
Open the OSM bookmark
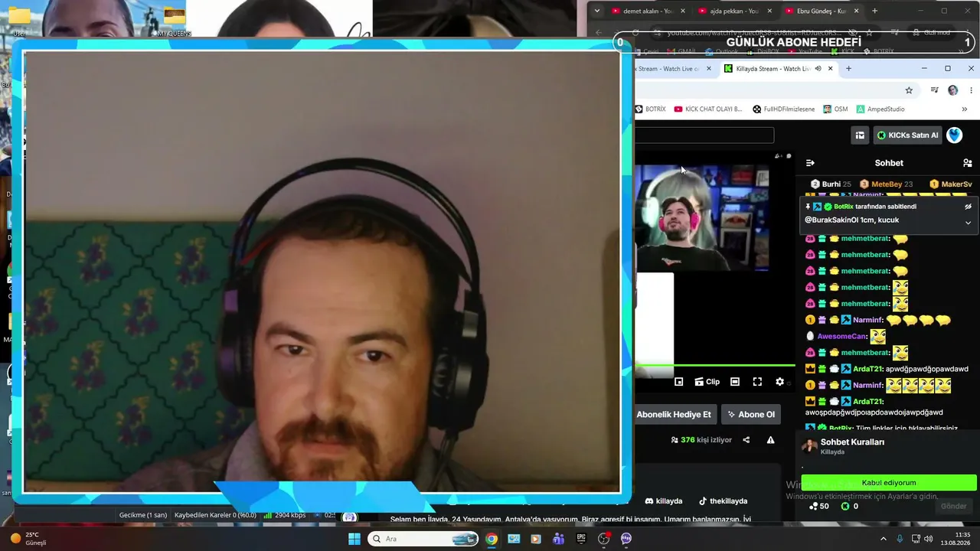[x=835, y=109]
